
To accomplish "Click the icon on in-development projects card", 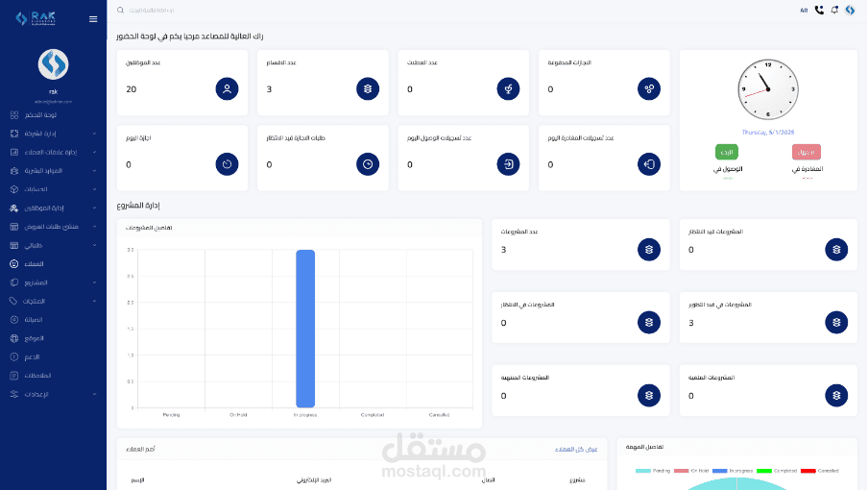I will [836, 322].
